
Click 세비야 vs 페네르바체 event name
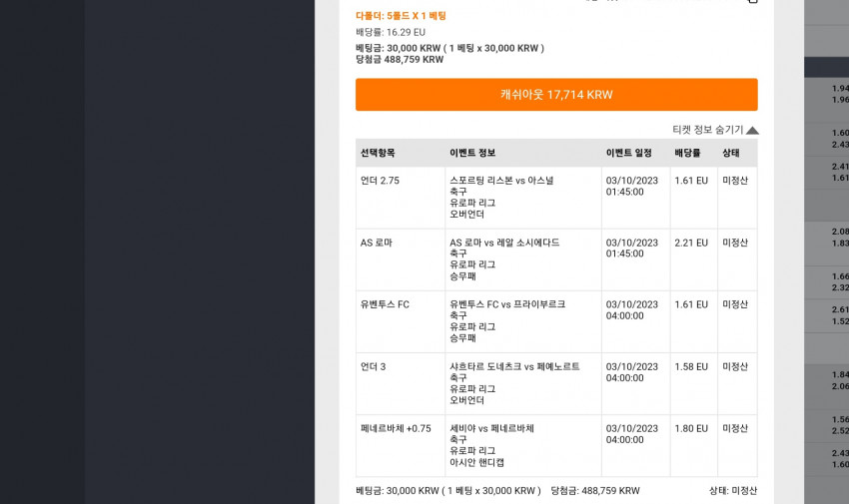491,428
